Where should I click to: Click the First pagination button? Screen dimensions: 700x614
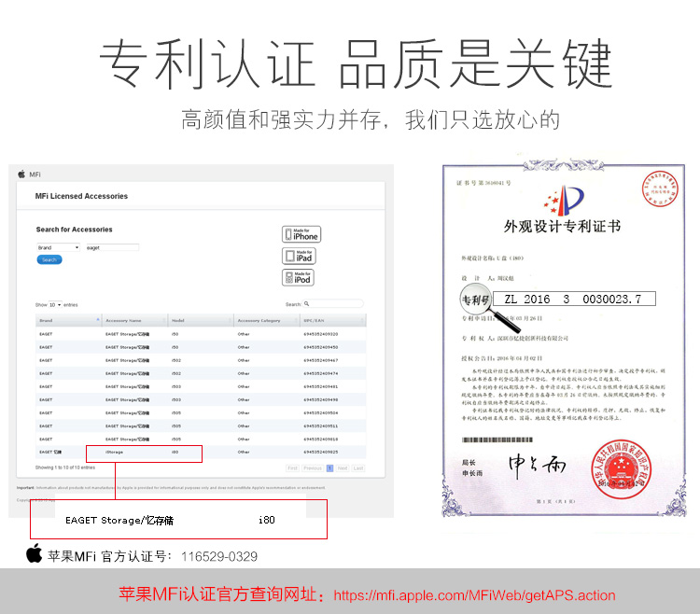[x=293, y=468]
